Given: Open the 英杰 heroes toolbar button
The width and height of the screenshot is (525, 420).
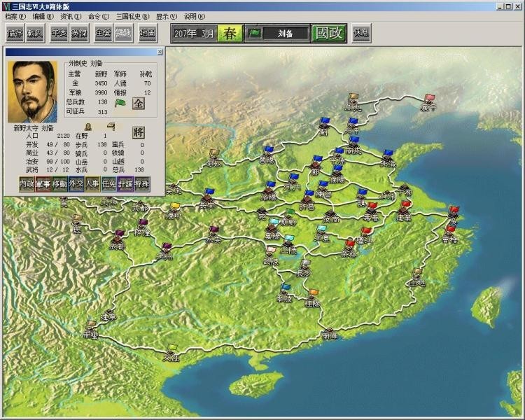Looking at the screenshot, I should tap(79, 33).
